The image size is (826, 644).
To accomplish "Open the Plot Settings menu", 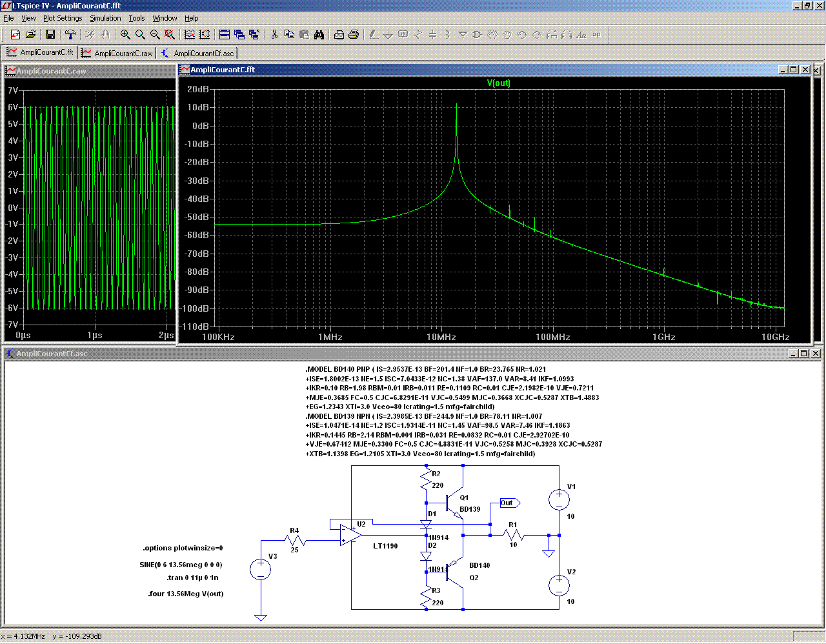I will click(x=63, y=18).
